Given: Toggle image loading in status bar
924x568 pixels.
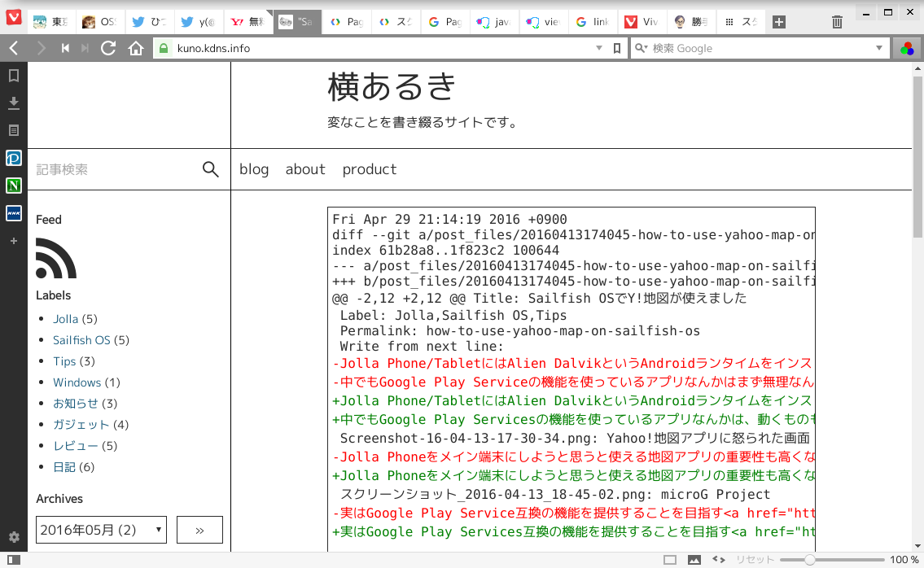Looking at the screenshot, I should pyautogui.click(x=694, y=560).
